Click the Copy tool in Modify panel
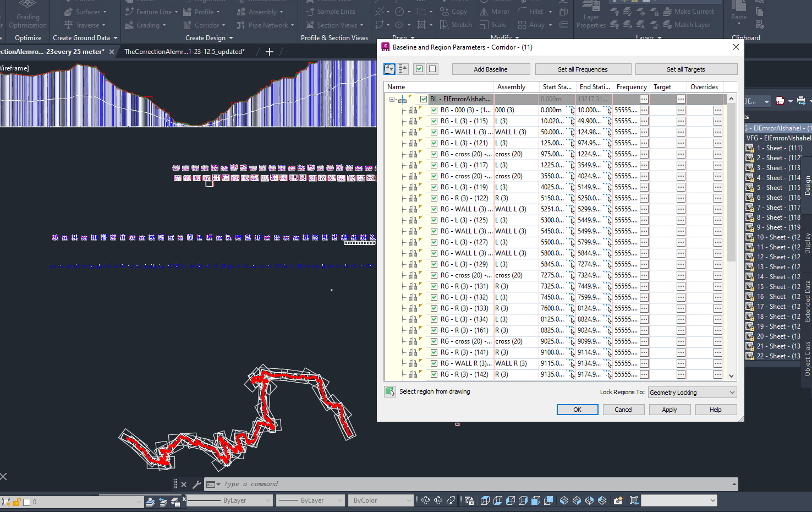Screen dimensions: 812x512 [x=454, y=12]
